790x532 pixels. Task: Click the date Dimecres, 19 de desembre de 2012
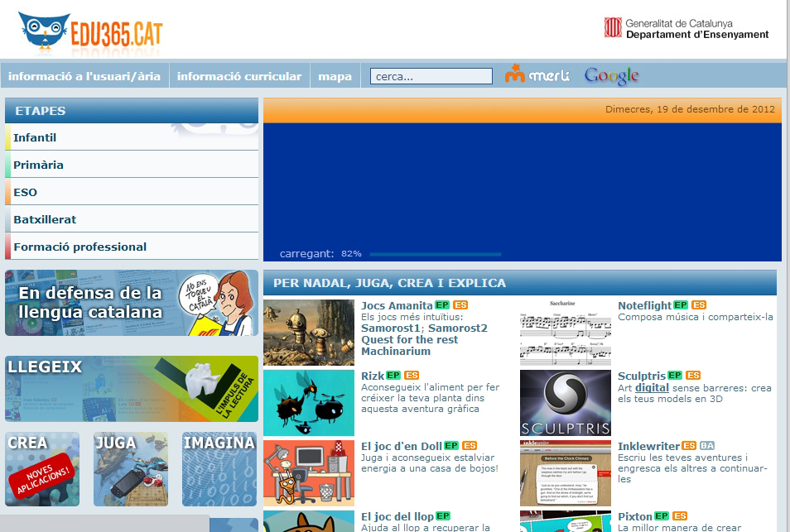690,109
